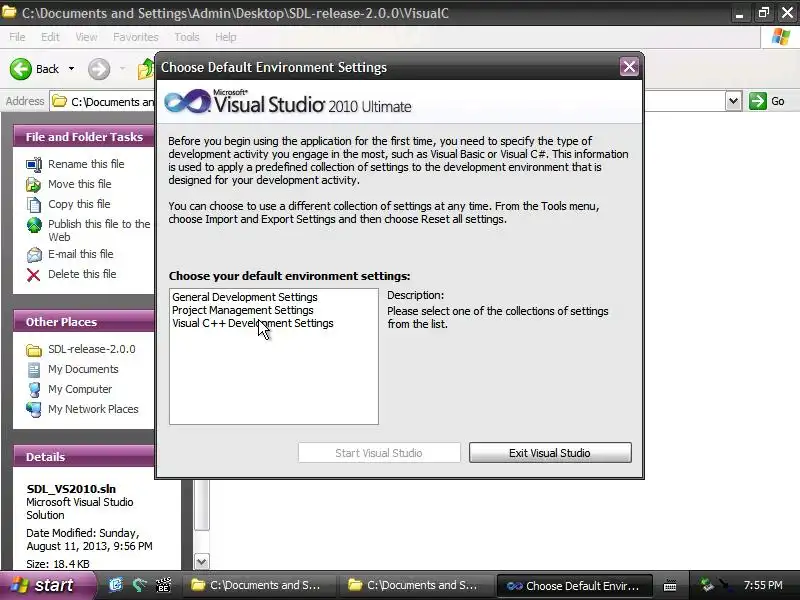The height and width of the screenshot is (600, 800).
Task: Click the Start button
Action: [47, 585]
